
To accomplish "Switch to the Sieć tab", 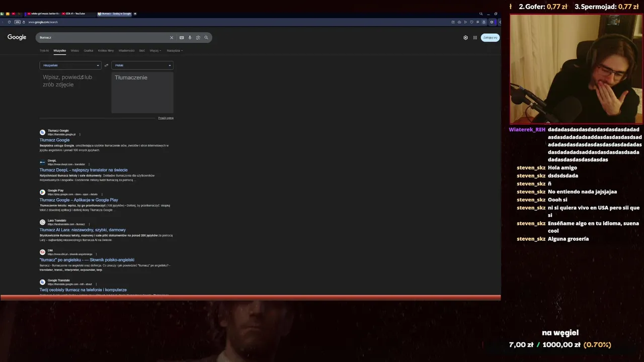I will 142,50.
